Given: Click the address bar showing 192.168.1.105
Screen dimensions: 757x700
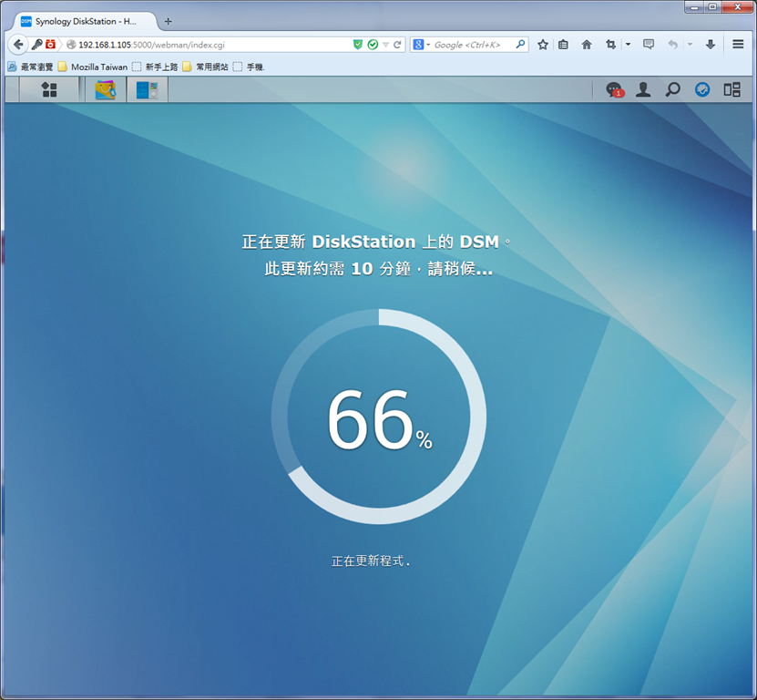Looking at the screenshot, I should 212,45.
